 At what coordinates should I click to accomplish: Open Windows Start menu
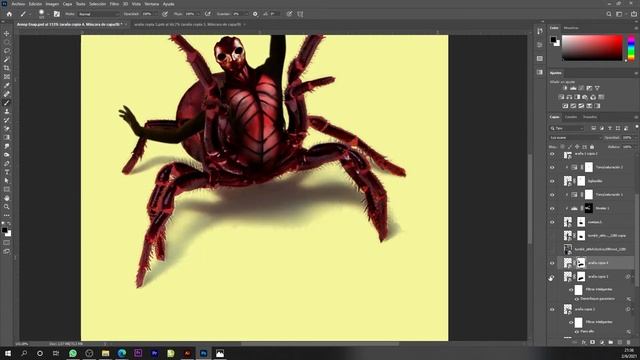pyautogui.click(x=8, y=353)
